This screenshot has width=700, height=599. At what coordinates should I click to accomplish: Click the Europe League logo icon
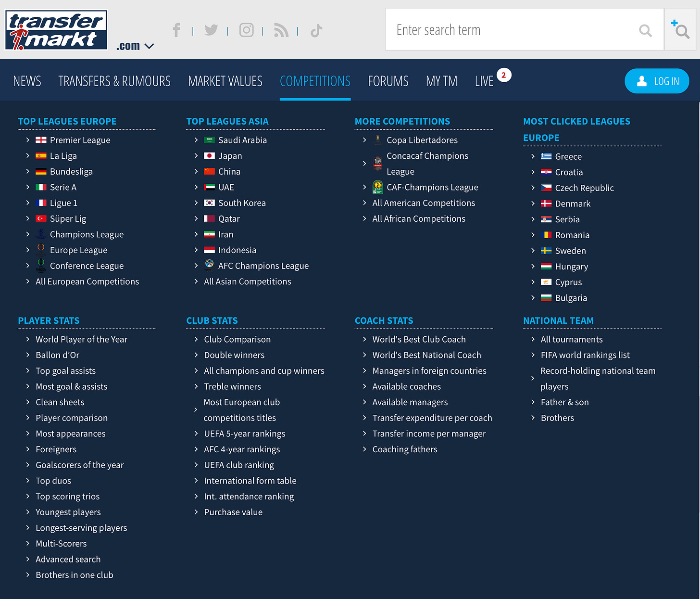pyautogui.click(x=41, y=250)
